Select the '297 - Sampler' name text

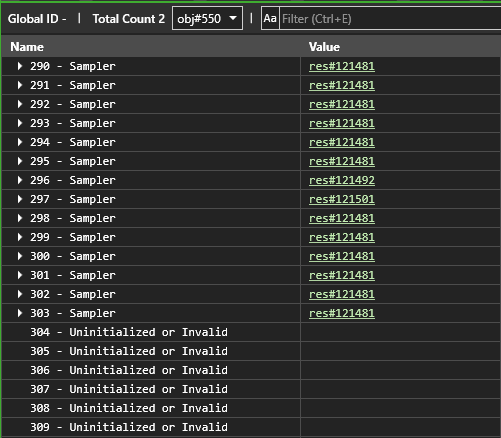coord(73,199)
